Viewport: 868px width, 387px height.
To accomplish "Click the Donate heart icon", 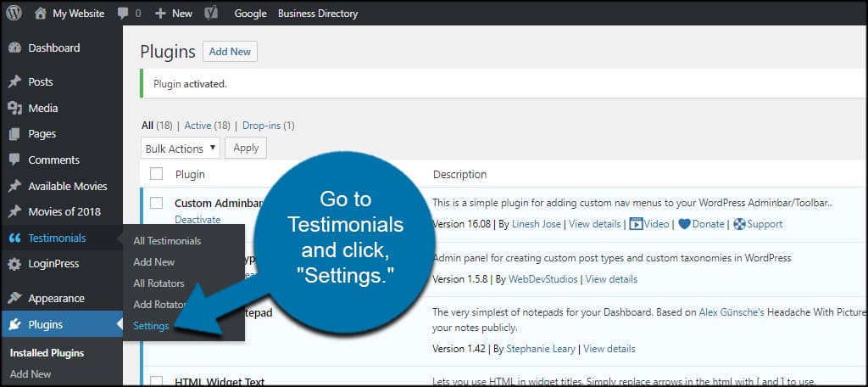I will point(684,224).
